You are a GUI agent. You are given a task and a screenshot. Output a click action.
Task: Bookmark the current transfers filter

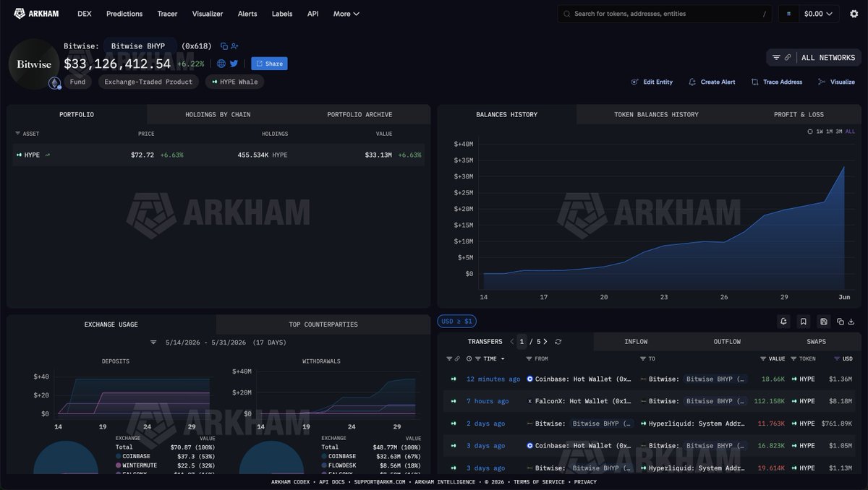803,322
